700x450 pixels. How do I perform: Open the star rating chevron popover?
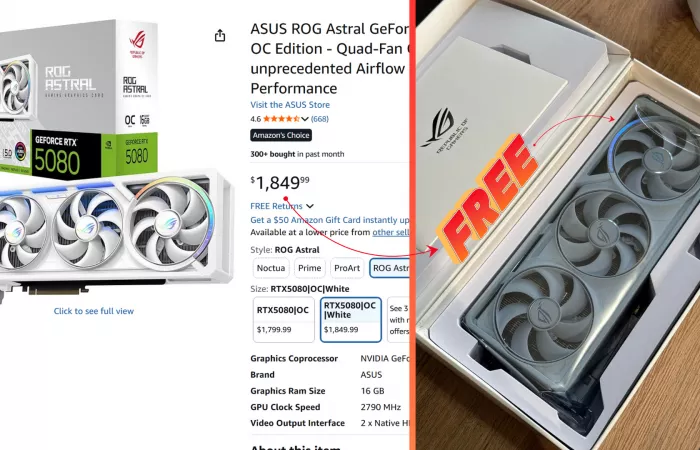(305, 119)
